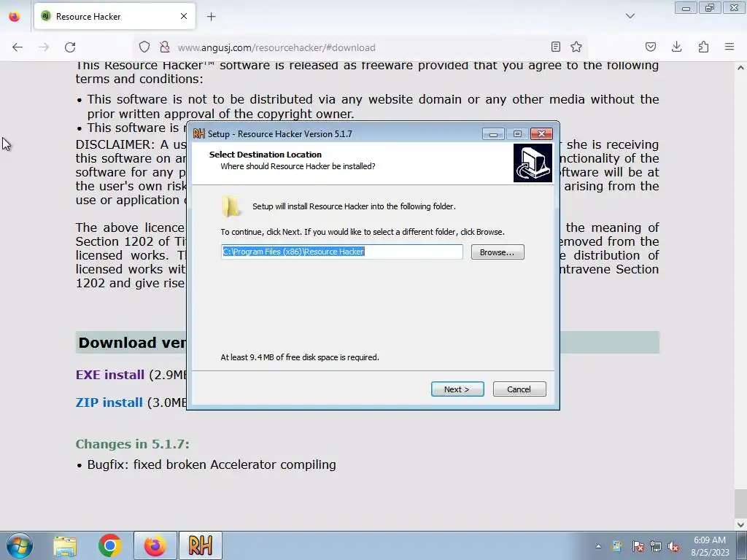Expand the list all tabs chevron

click(630, 16)
